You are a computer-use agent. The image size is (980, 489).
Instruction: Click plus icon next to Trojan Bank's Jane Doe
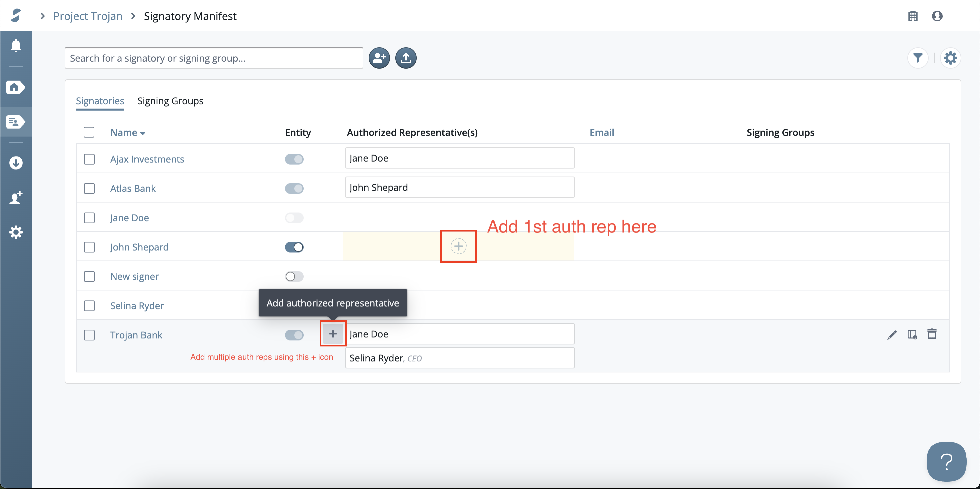[x=333, y=334]
